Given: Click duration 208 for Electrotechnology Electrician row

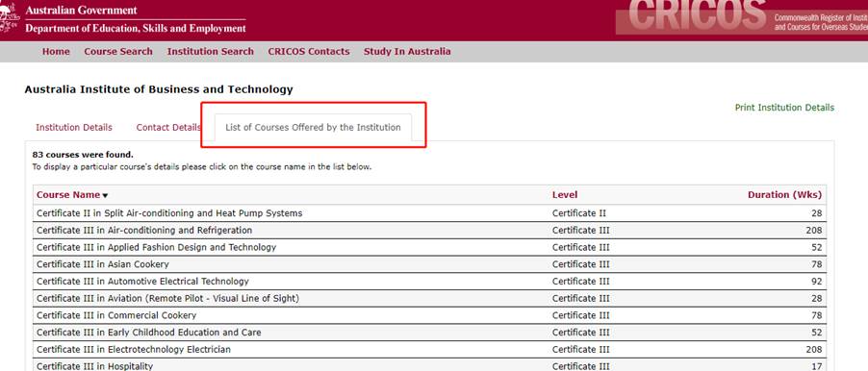Looking at the screenshot, I should pyautogui.click(x=814, y=350).
